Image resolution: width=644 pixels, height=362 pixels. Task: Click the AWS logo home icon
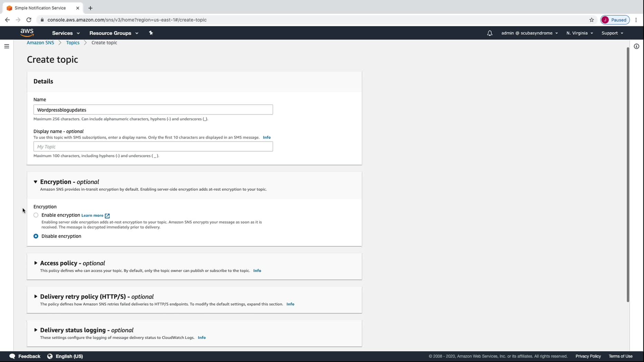27,33
